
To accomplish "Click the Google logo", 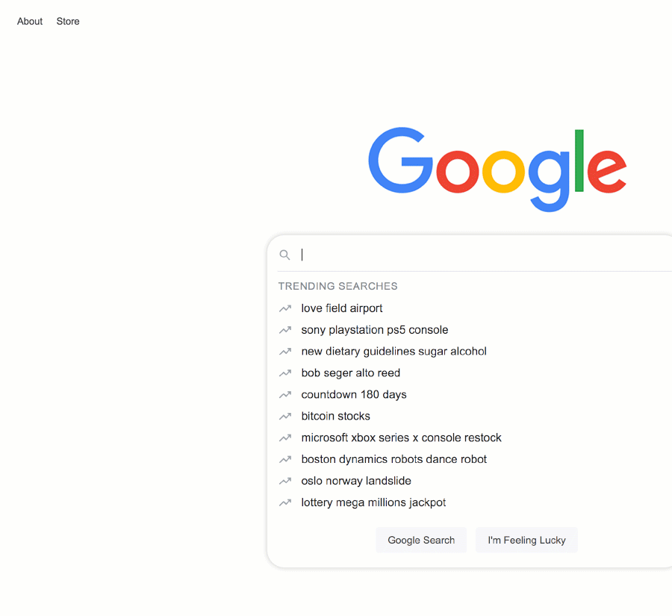I will coord(497,169).
